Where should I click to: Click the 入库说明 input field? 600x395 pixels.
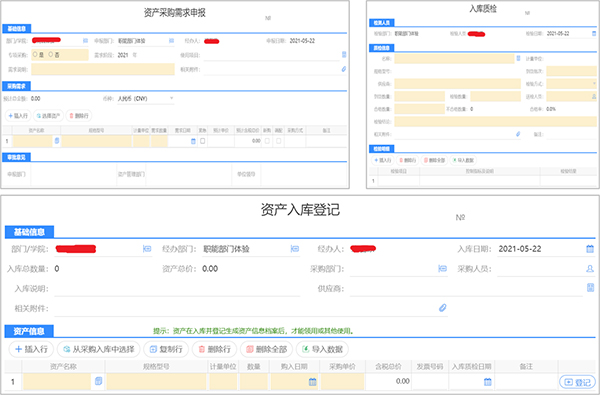177,289
